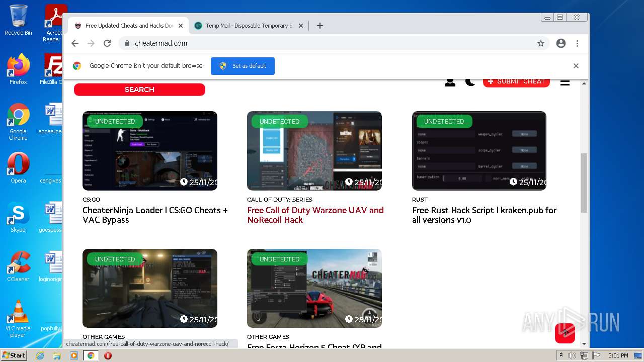This screenshot has width=644, height=362.
Task: Open the volume control in system tray
Action: 572,355
